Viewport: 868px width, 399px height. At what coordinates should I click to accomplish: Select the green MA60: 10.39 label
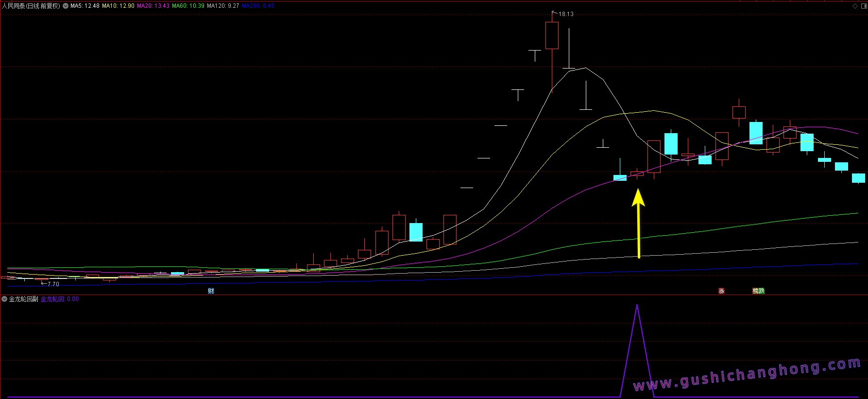coord(188,6)
